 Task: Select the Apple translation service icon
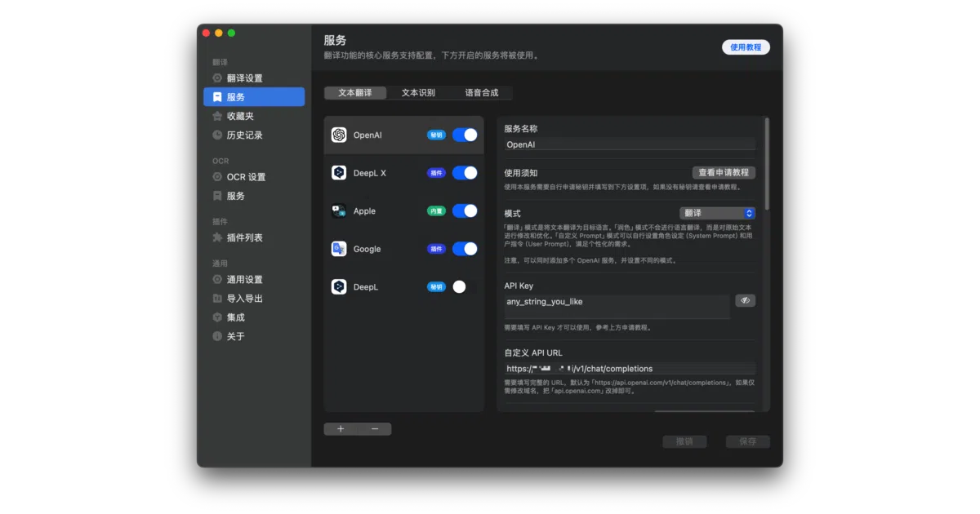click(x=339, y=210)
